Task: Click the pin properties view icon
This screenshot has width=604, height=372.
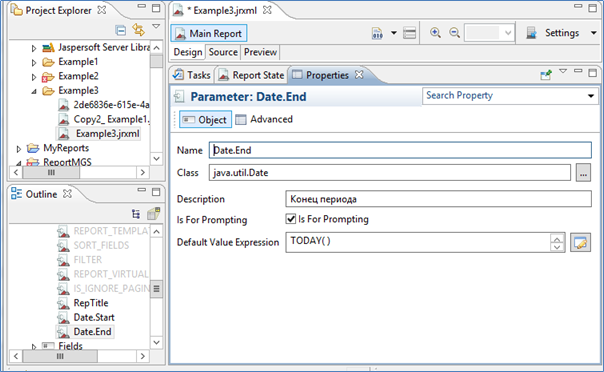Action: point(546,75)
